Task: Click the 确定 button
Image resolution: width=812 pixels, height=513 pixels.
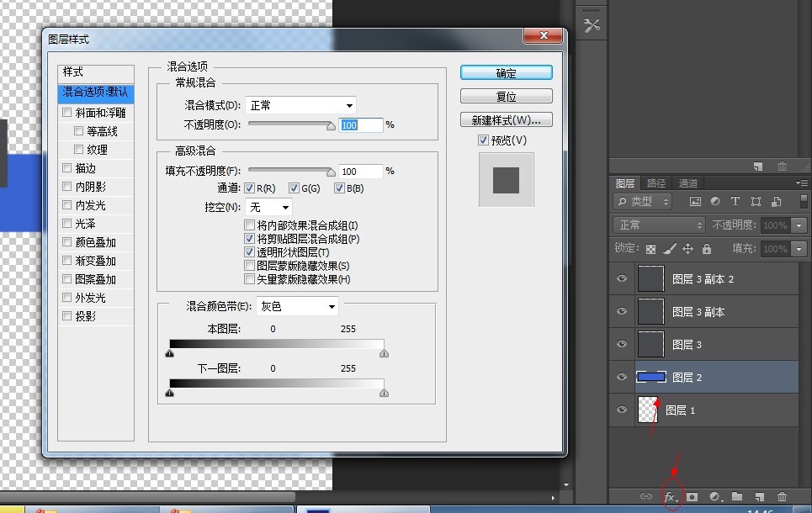Action: tap(506, 73)
